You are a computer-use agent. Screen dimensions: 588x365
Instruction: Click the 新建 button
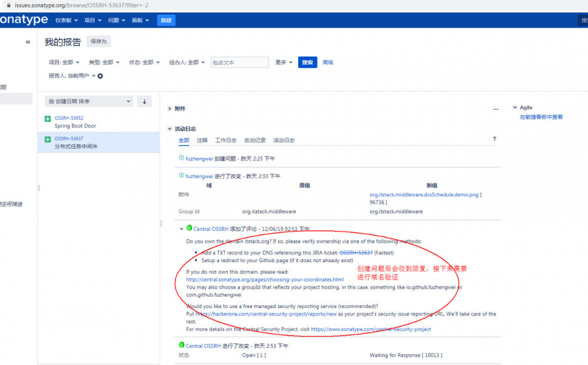166,19
